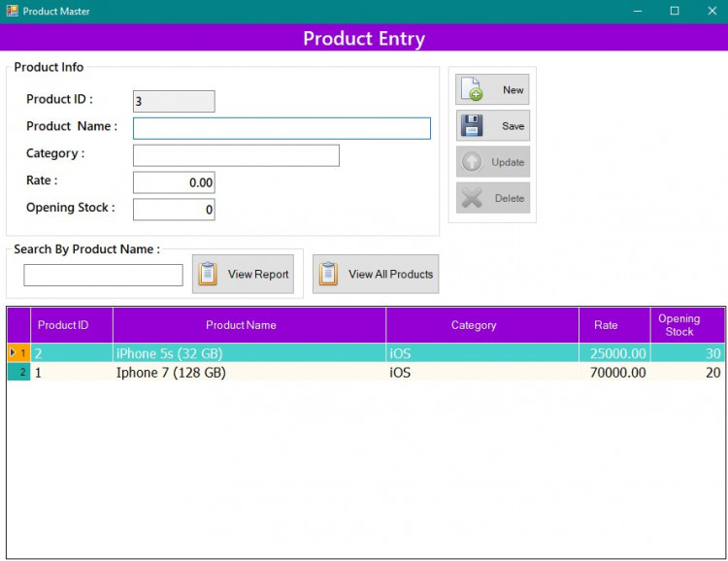
Task: Click the Update arrow icon
Action: [472, 162]
